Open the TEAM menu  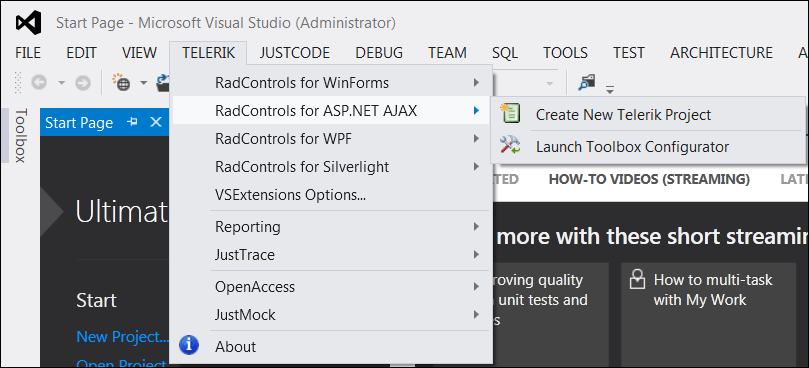click(447, 53)
